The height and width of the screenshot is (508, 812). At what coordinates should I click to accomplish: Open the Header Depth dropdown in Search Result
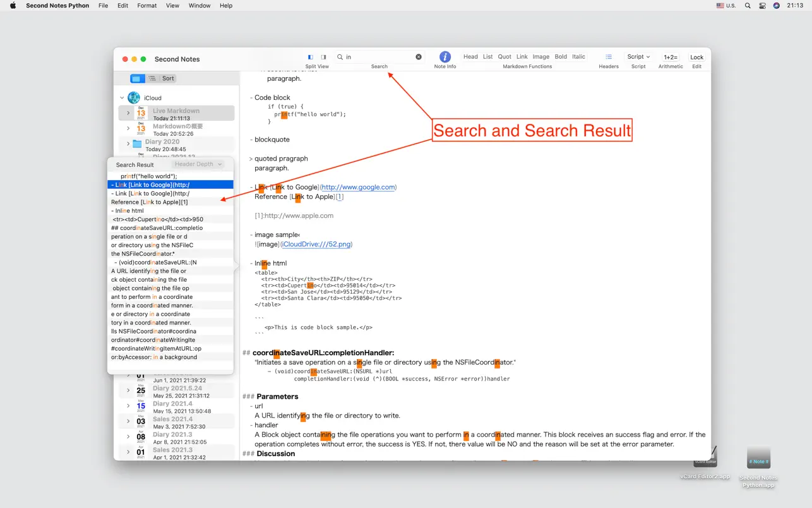coord(198,164)
